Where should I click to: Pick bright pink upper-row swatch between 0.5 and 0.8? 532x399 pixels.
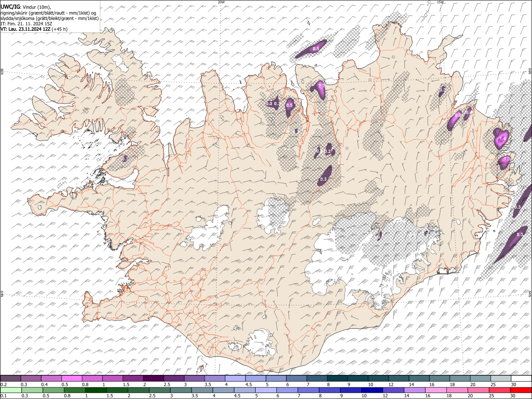click(x=71, y=379)
